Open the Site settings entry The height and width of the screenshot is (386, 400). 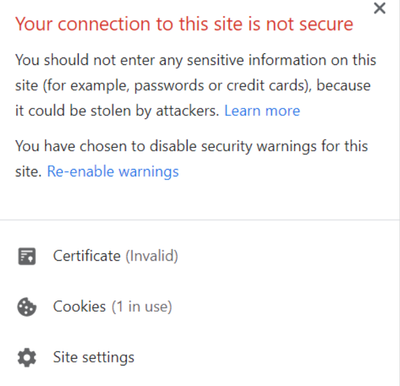click(x=200, y=358)
